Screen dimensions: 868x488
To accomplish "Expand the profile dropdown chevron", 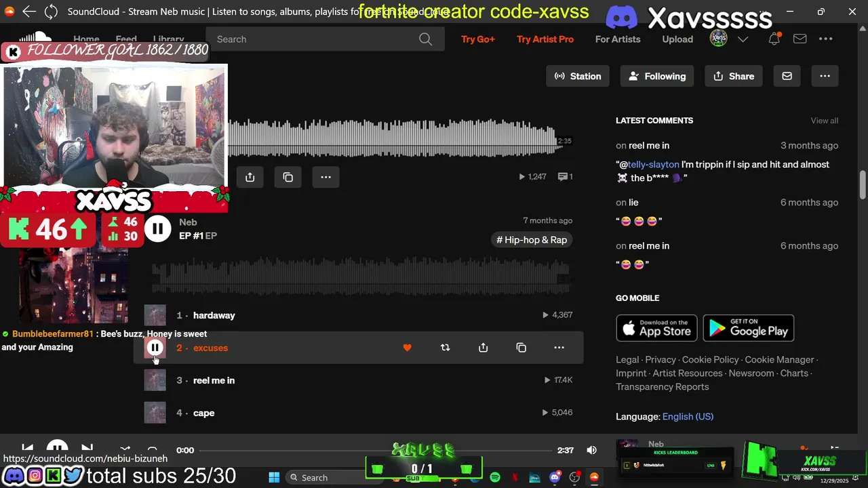I will pyautogui.click(x=743, y=39).
